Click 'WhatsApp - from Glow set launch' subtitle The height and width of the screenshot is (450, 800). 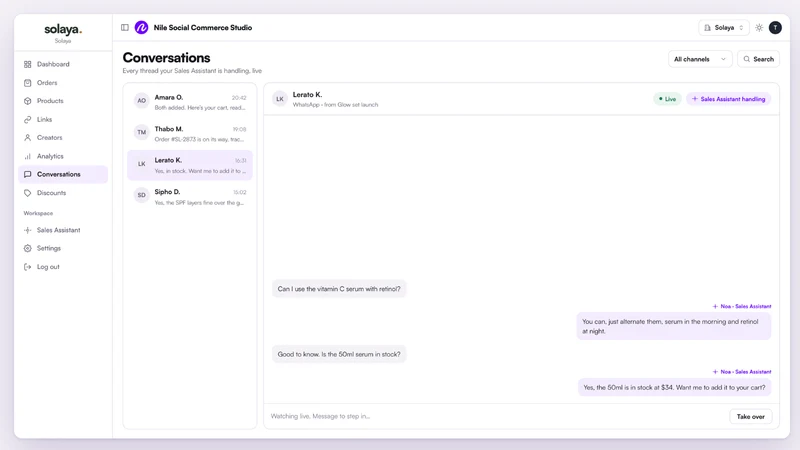tap(335, 105)
